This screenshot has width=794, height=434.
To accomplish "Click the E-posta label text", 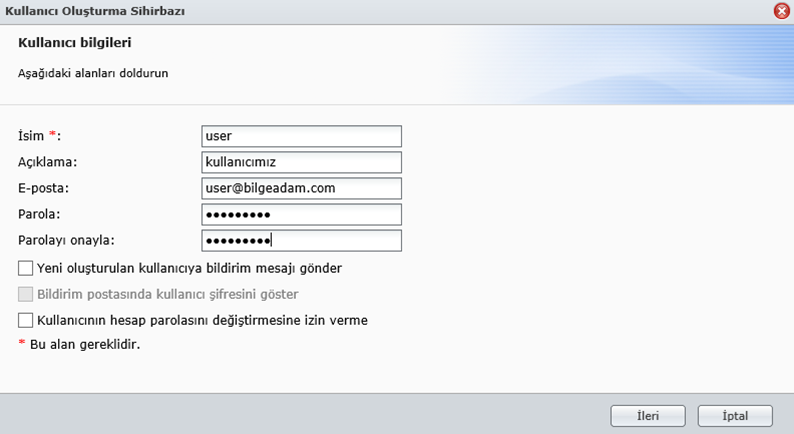I will 44,188.
